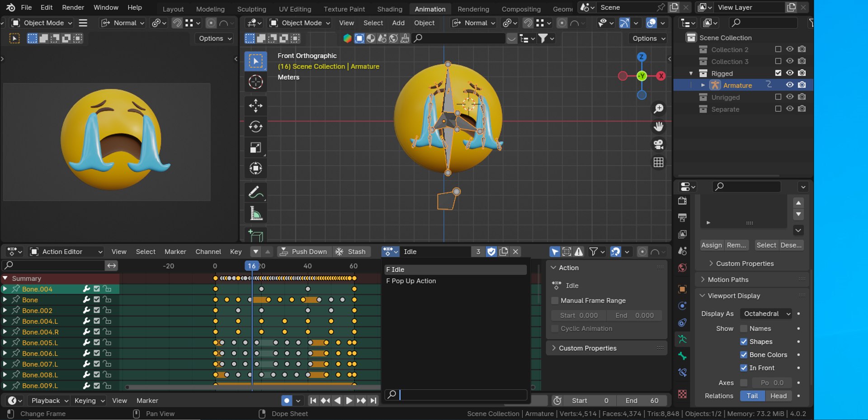The image size is (868, 420).
Task: Select the Scale tool
Action: pos(255,148)
